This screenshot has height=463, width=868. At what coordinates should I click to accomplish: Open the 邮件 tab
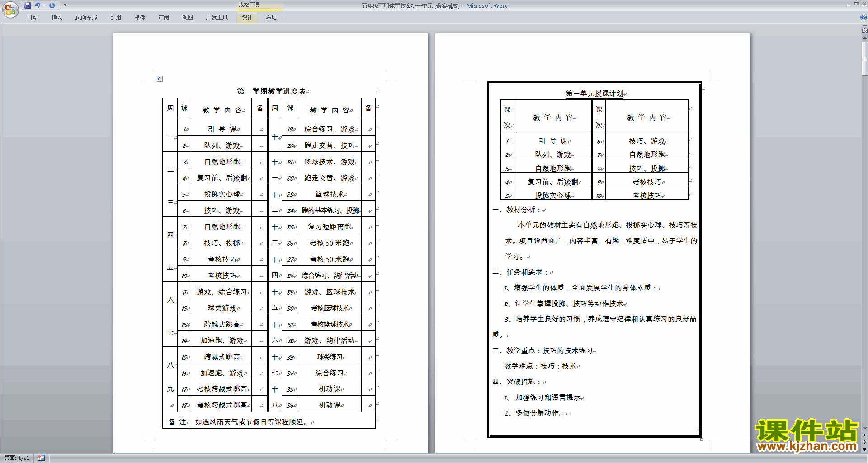point(140,18)
